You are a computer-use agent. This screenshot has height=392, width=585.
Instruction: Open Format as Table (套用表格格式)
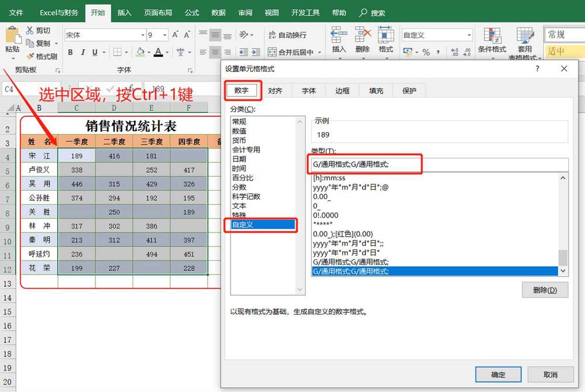click(x=525, y=43)
